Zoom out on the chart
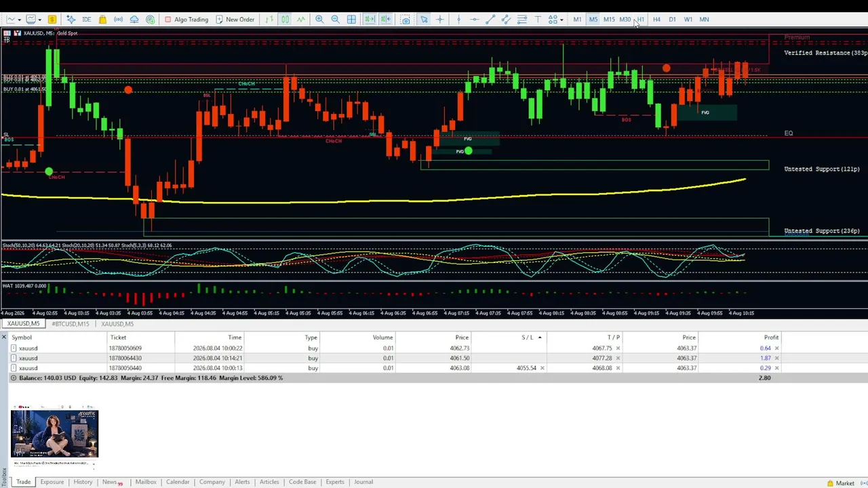 pyautogui.click(x=335, y=20)
